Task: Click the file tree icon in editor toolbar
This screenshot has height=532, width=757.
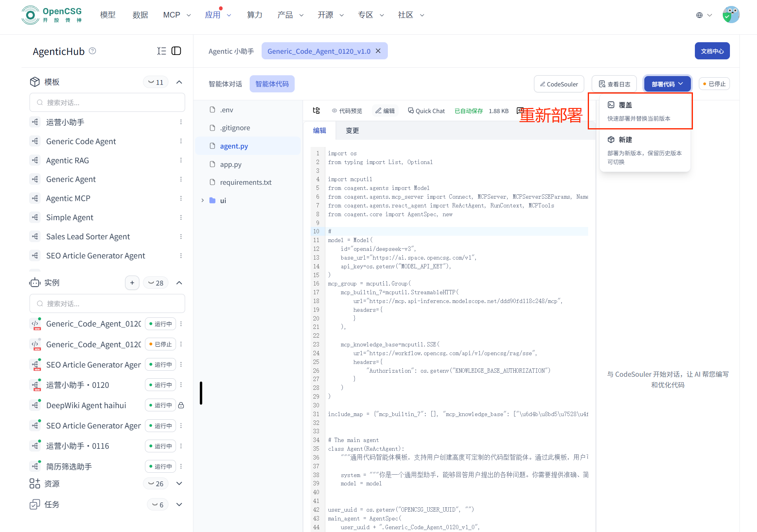Action: [316, 111]
